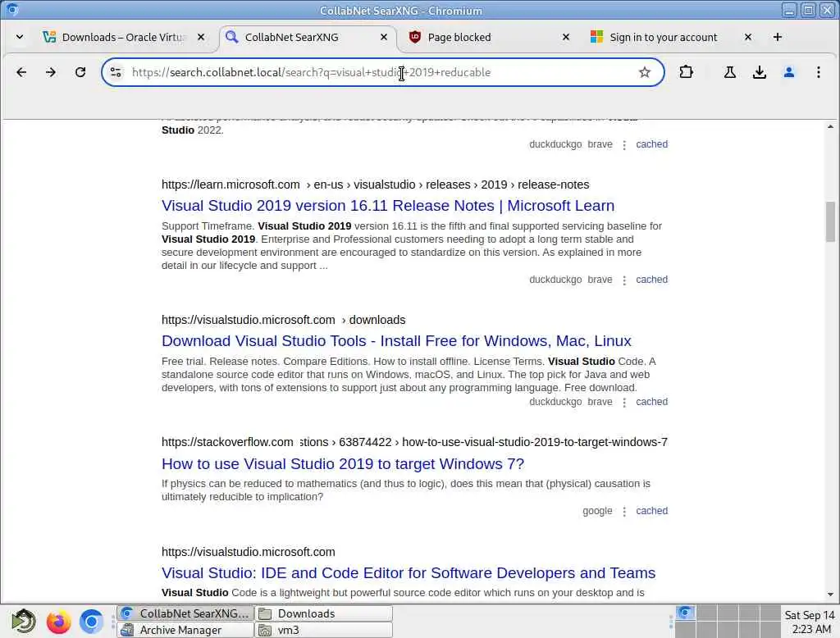Open cached link for Release Notes result
This screenshot has height=638, width=840.
pyautogui.click(x=651, y=280)
